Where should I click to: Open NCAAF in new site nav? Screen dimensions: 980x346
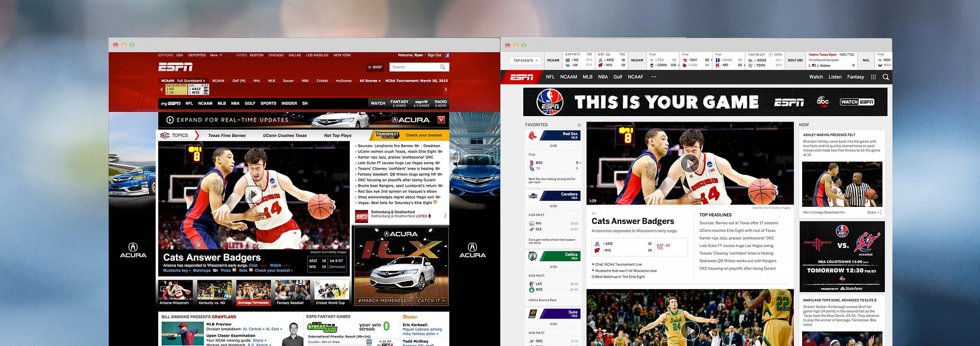636,77
